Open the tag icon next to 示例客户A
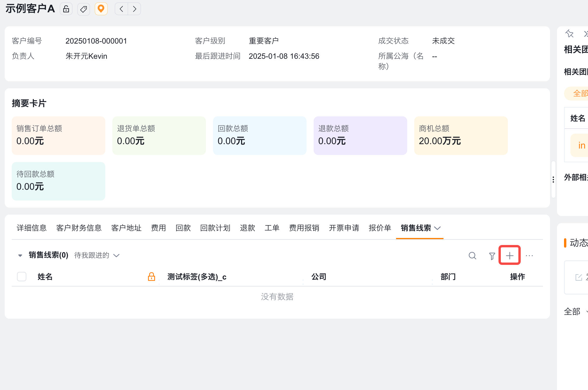 84,9
